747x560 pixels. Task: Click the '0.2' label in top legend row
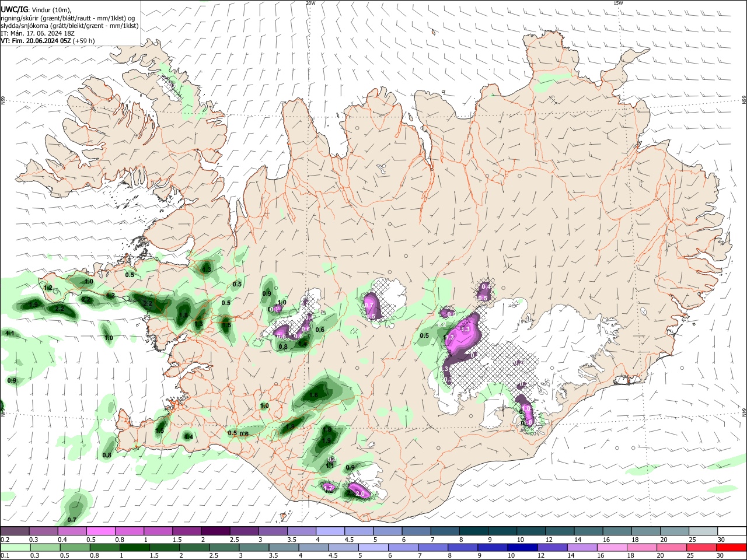click(x=5, y=540)
